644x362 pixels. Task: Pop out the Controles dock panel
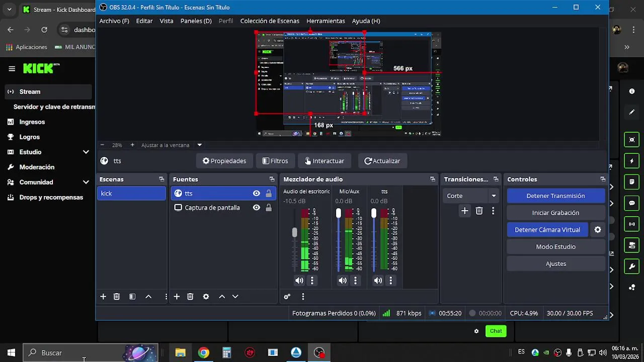603,179
